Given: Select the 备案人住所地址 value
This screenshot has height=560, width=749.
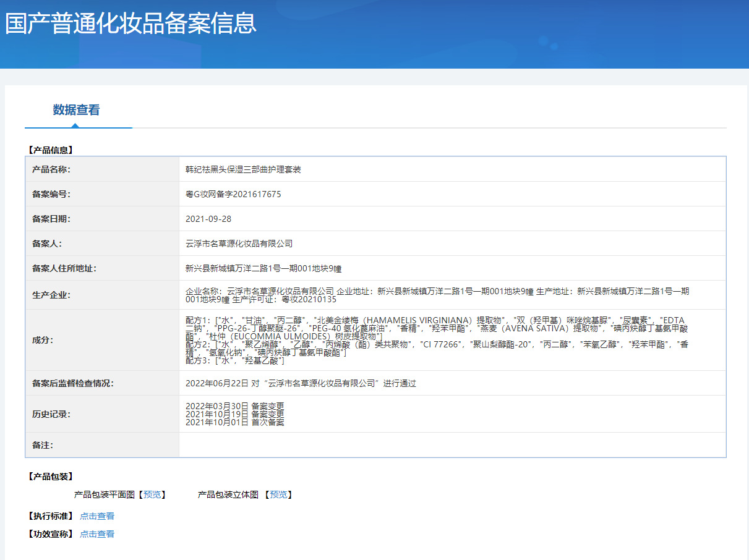Looking at the screenshot, I should tap(263, 268).
